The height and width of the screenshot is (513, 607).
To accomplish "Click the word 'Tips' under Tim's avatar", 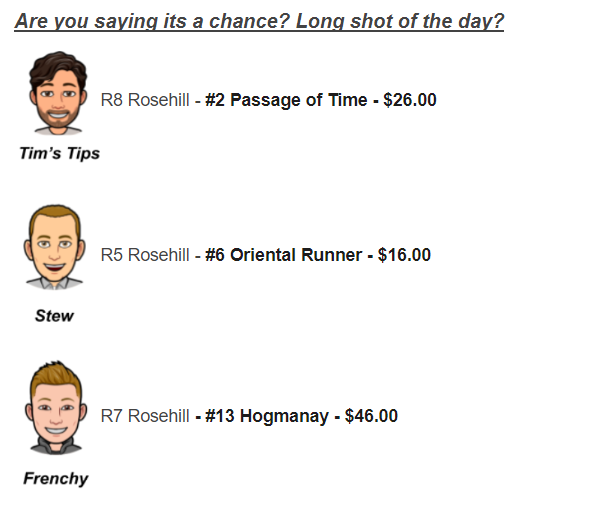I will pyautogui.click(x=83, y=154).
